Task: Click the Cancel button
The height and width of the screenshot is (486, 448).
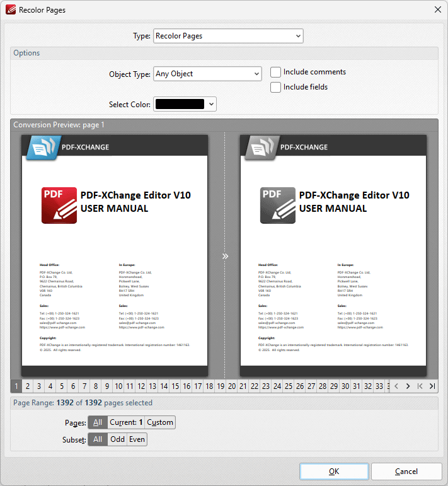Action: pyautogui.click(x=406, y=471)
